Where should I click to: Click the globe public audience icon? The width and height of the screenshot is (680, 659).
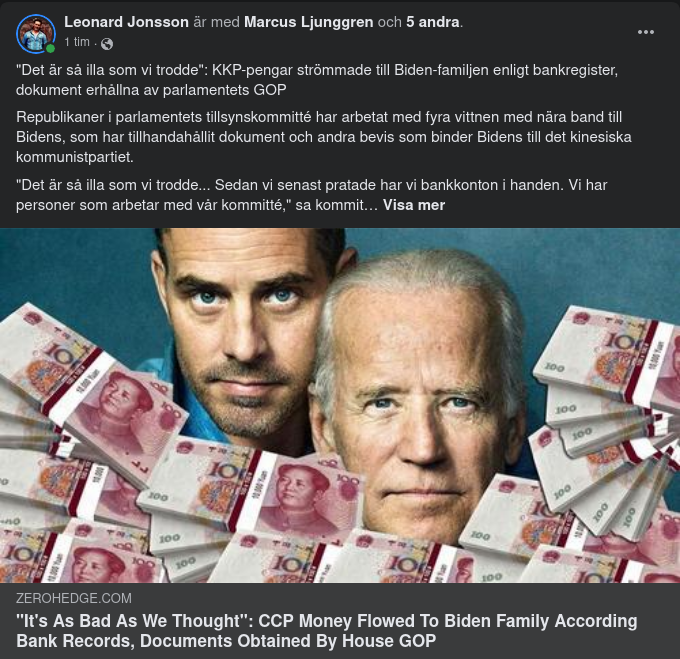(107, 44)
